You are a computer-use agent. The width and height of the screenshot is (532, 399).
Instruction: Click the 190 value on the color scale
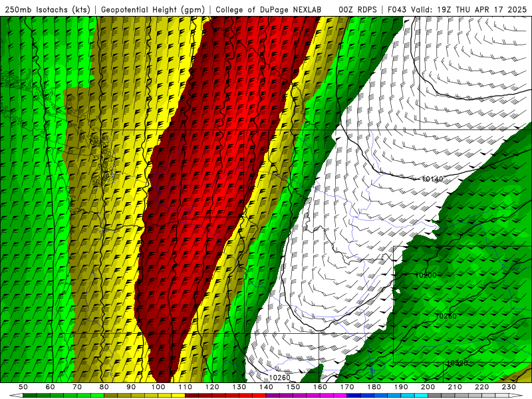[401, 387]
